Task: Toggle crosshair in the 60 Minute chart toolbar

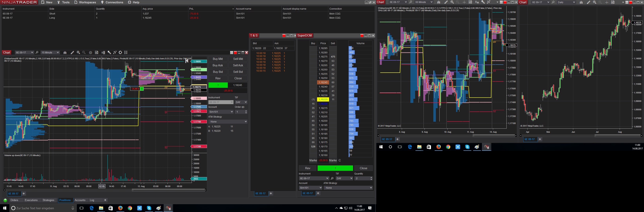Action: tap(464, 2)
